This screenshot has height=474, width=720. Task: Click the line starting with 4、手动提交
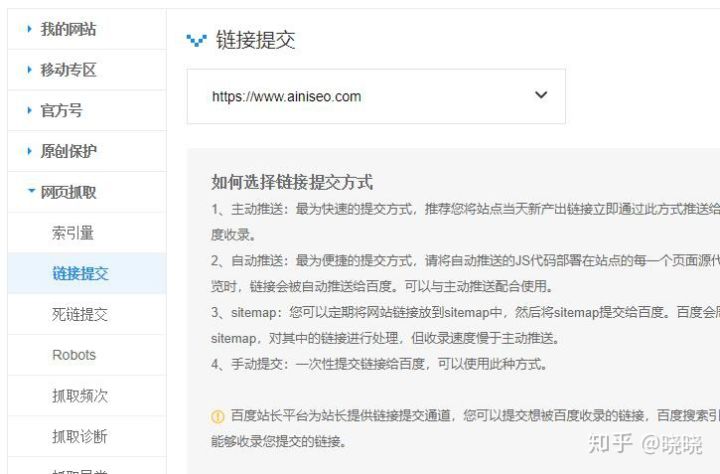pos(379,364)
